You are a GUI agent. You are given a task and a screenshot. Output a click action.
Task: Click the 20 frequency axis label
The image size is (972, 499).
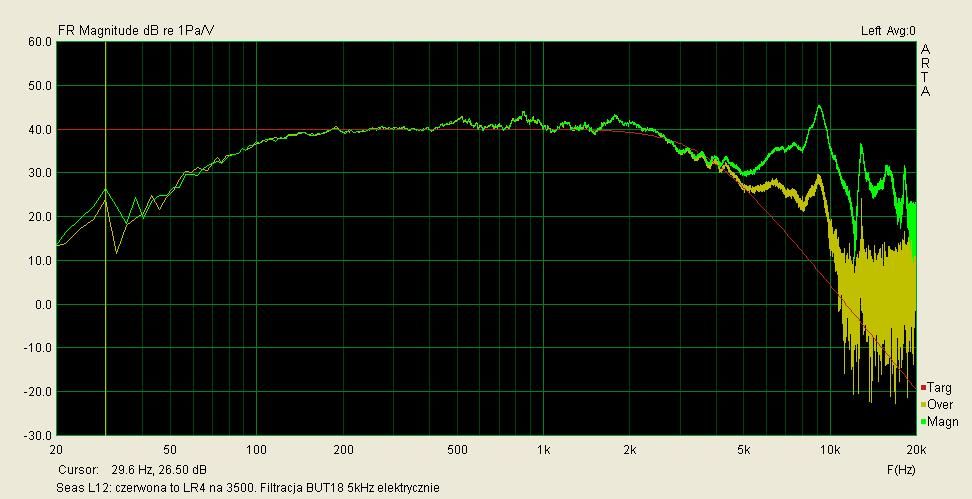56,450
